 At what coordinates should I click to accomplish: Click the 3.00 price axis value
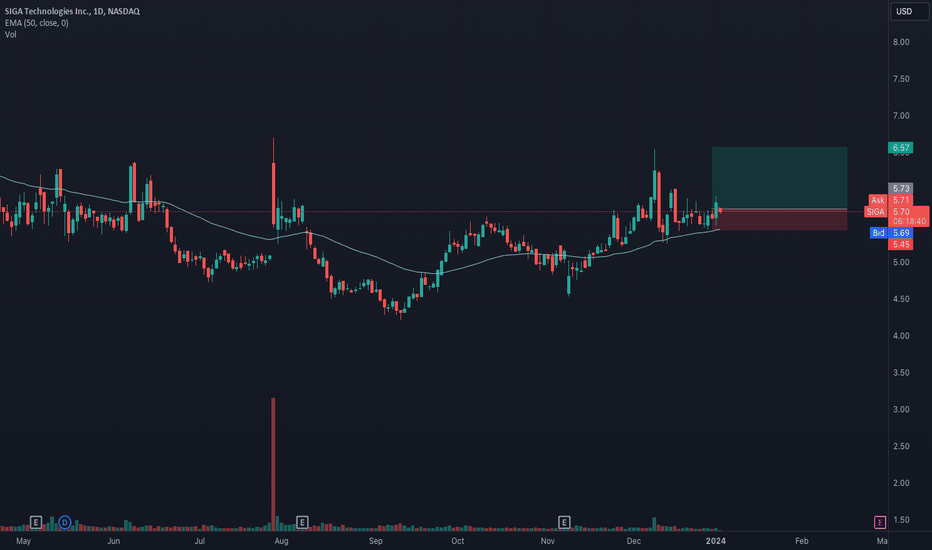(x=901, y=410)
